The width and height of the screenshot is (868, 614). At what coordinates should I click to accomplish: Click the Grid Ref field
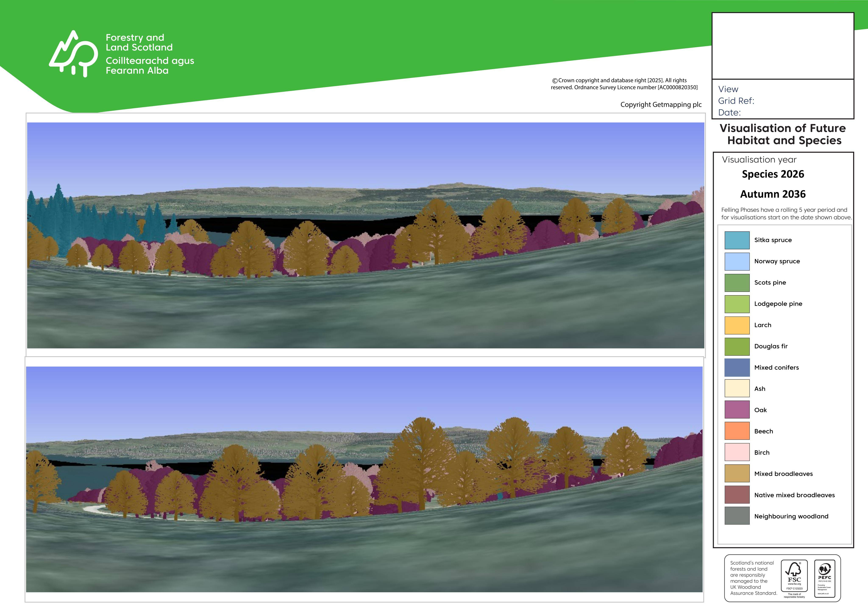pos(736,101)
